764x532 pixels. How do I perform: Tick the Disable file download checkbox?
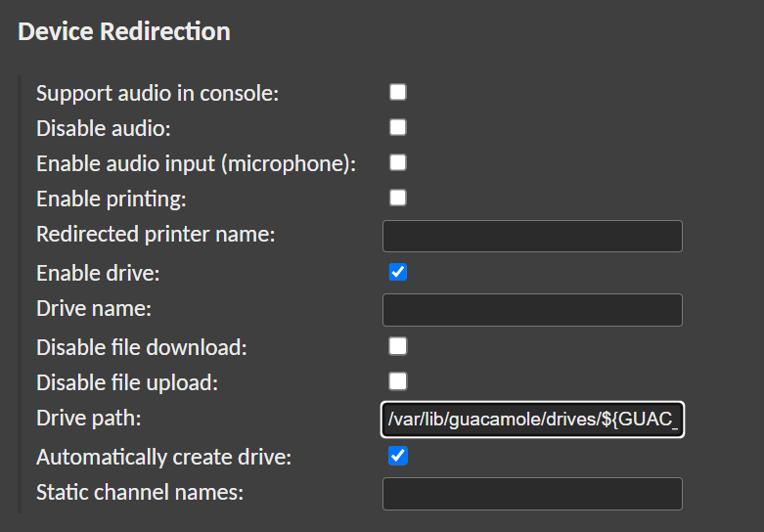click(398, 346)
